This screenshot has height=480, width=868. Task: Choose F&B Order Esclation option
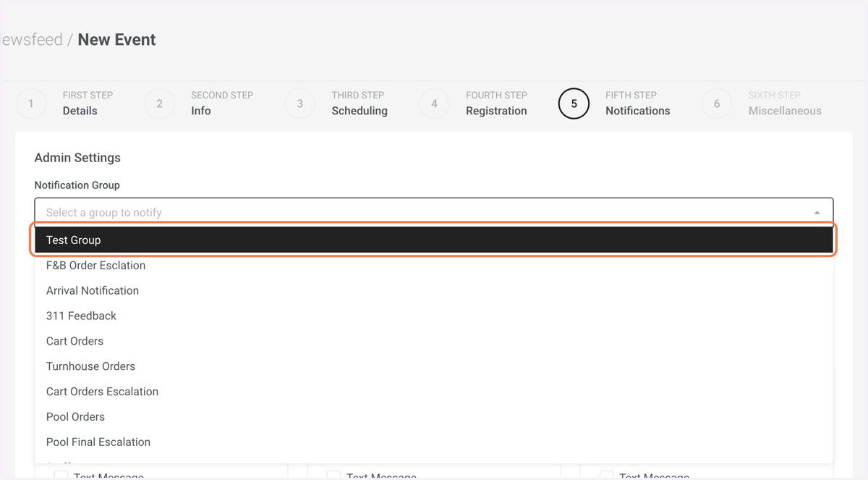point(434,265)
